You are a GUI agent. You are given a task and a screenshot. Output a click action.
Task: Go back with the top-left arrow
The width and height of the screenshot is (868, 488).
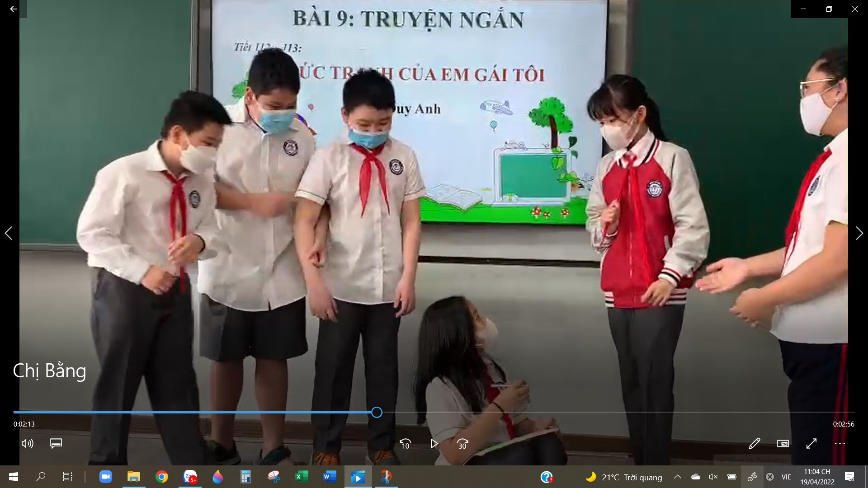pyautogui.click(x=13, y=9)
